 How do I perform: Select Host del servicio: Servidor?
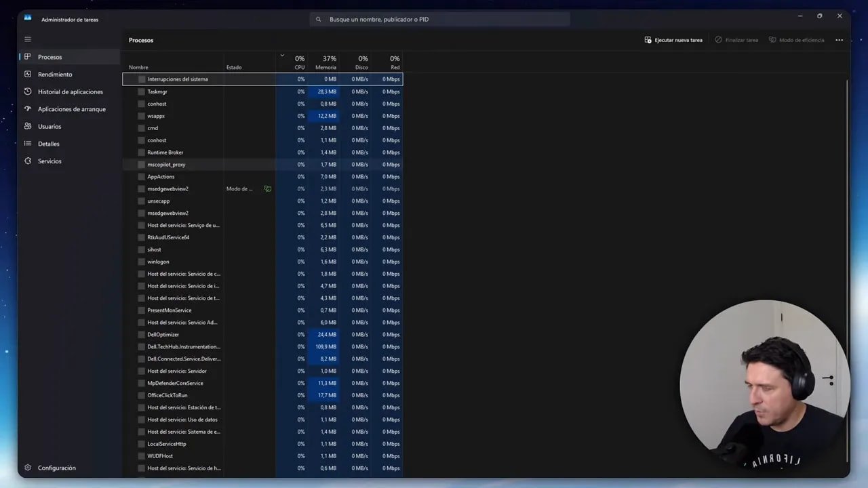262,371
